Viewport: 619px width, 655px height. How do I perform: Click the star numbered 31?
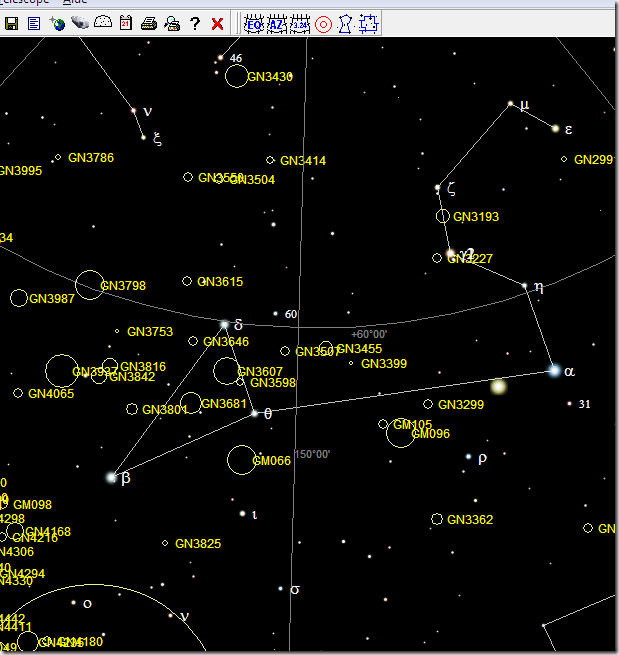pyautogui.click(x=569, y=404)
